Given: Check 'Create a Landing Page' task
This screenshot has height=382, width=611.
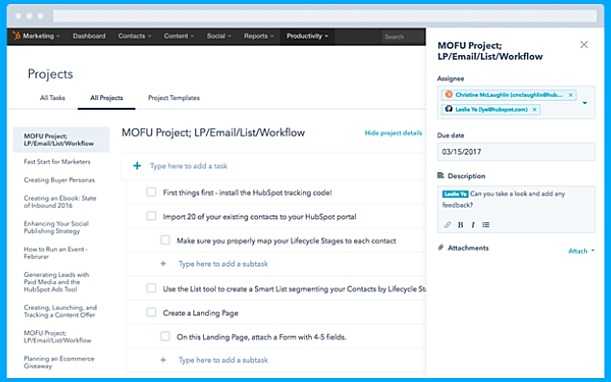Looking at the screenshot, I should (151, 313).
